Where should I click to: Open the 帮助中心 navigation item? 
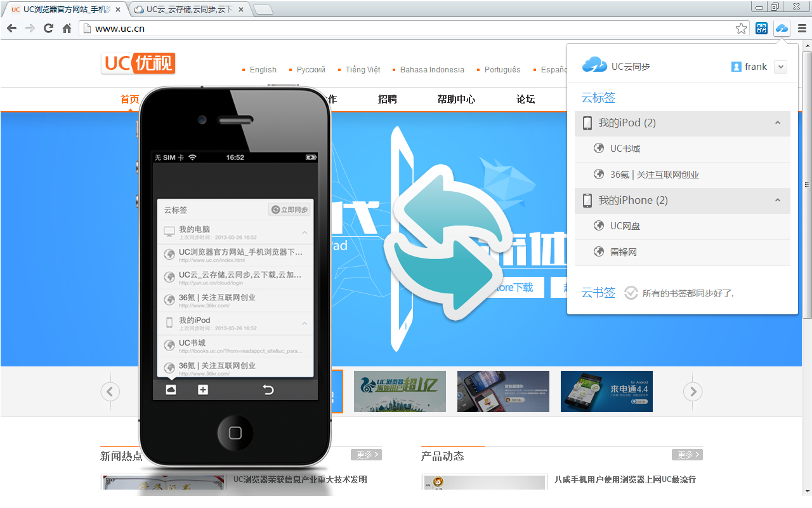click(456, 99)
